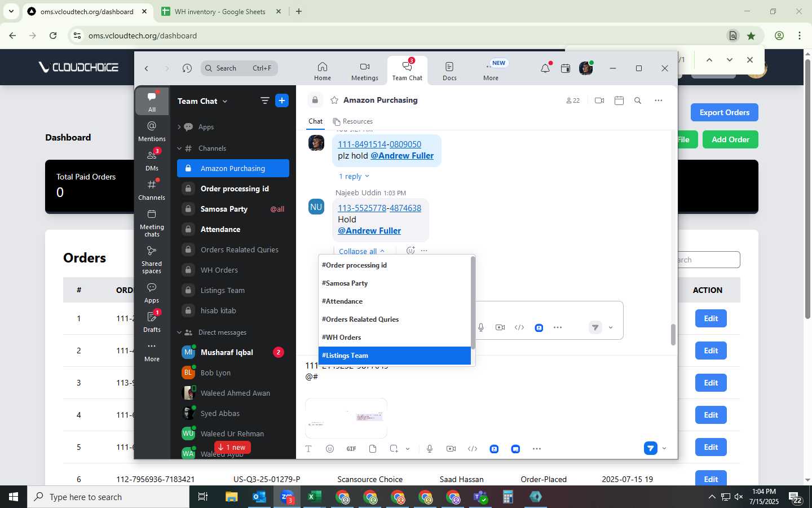Open send options arrow in reply composer
The image size is (812, 508).
pos(611,327)
